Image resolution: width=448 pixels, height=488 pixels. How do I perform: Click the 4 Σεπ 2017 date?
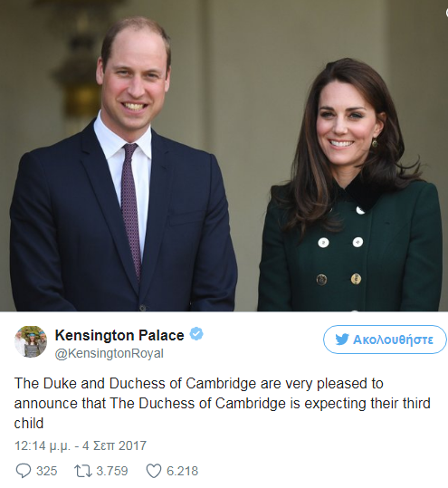[114, 445]
